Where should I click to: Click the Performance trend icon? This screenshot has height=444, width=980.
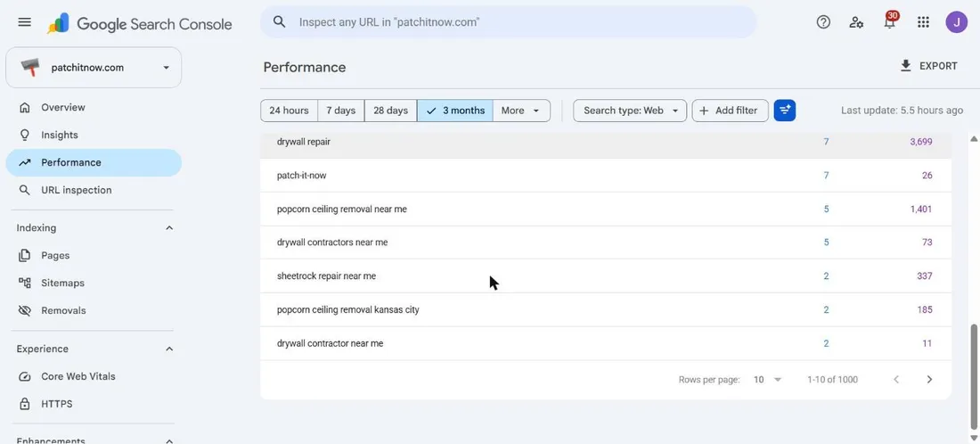(24, 162)
